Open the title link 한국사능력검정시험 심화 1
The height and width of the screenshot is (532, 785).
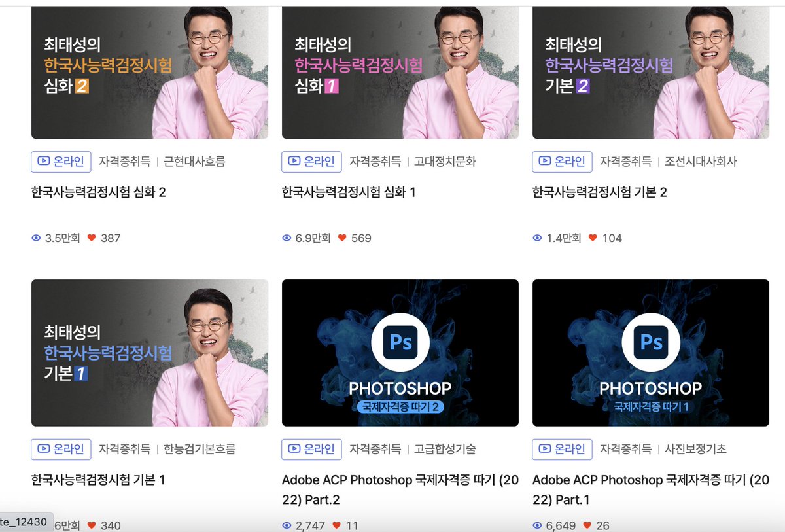tap(349, 192)
